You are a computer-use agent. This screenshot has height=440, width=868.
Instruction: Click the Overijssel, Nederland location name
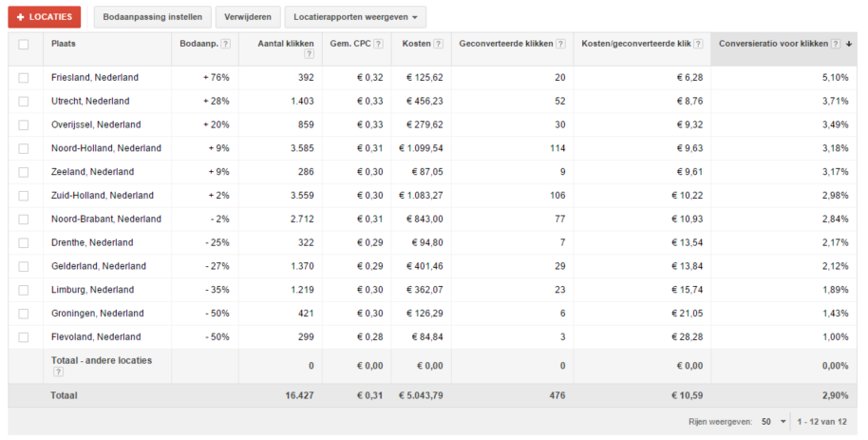(96, 124)
